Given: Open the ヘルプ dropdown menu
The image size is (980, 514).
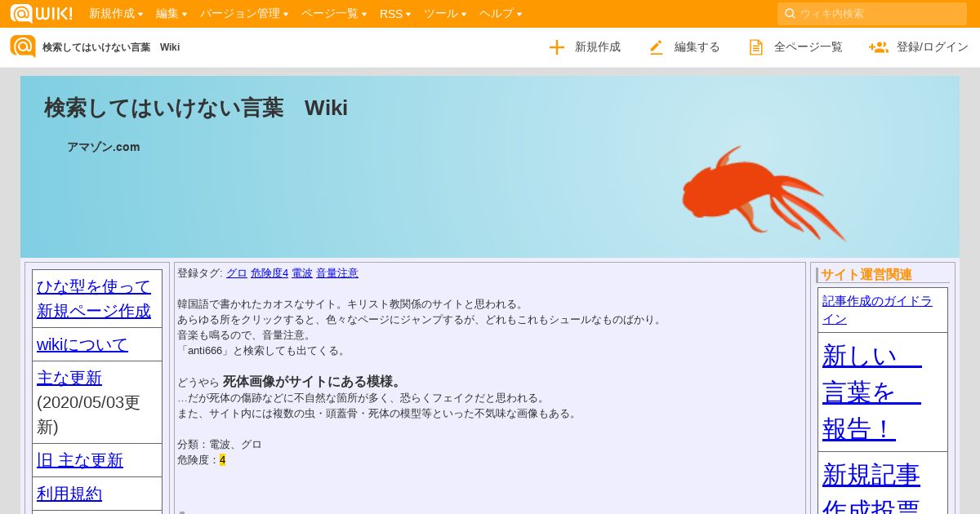Looking at the screenshot, I should tap(501, 13).
